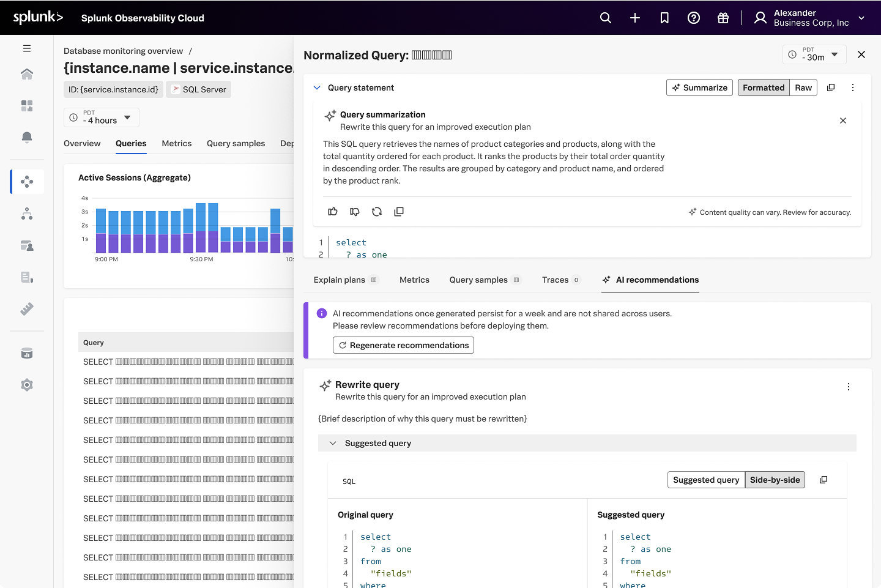881x588 pixels.
Task: Keep Formatted view selected for query statement
Action: pos(764,87)
